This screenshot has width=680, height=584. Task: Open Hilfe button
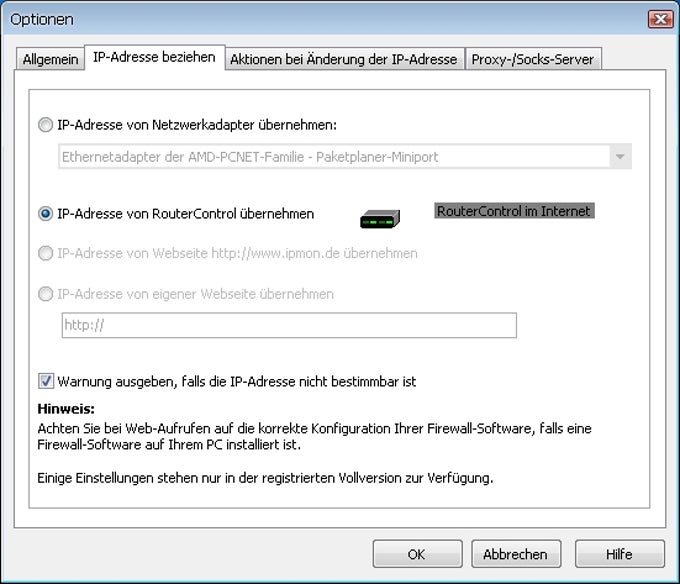pyautogui.click(x=619, y=554)
